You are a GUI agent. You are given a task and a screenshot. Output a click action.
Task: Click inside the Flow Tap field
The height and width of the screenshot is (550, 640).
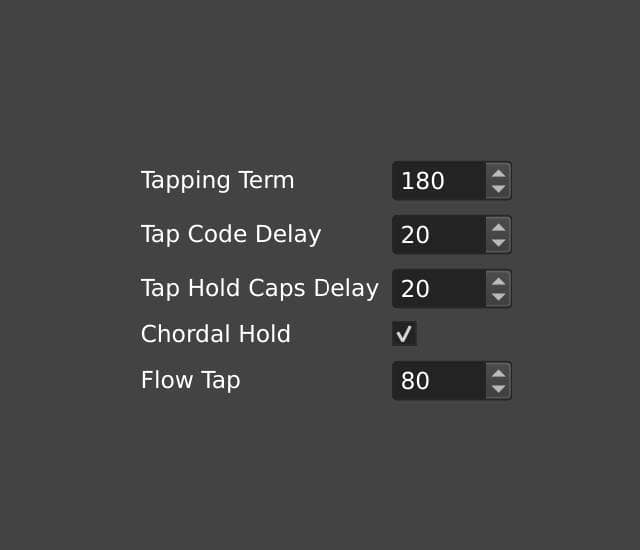(x=440, y=381)
